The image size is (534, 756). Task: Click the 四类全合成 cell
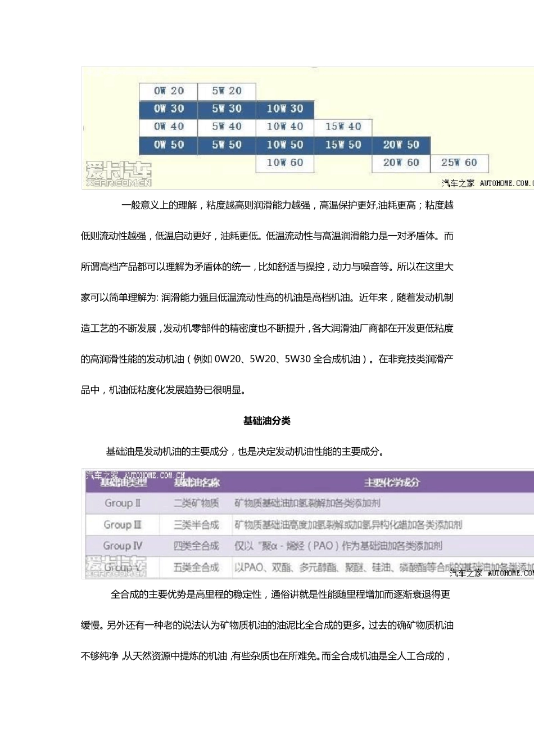pos(196,546)
